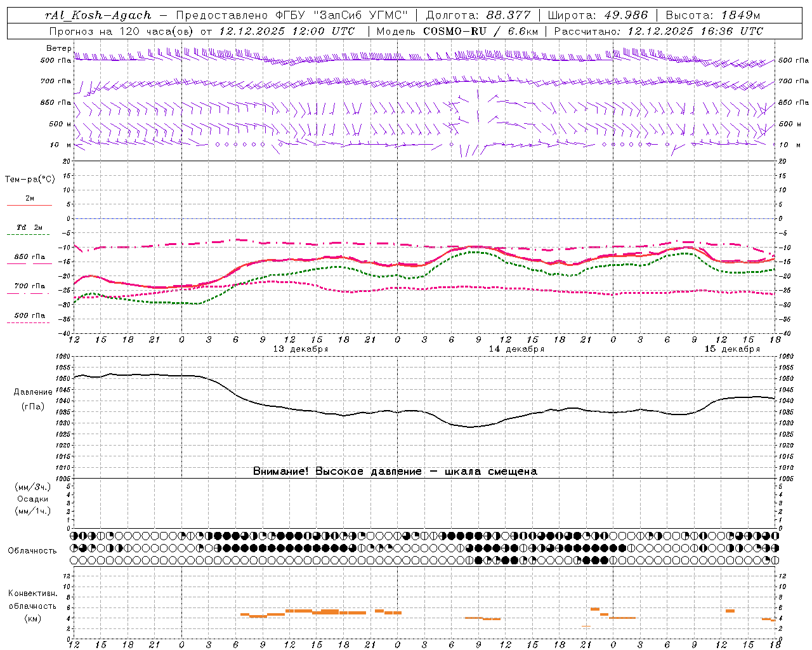812x650 pixels.
Task: Click the Тем-ра(°C) axis title
Action: click(30, 180)
